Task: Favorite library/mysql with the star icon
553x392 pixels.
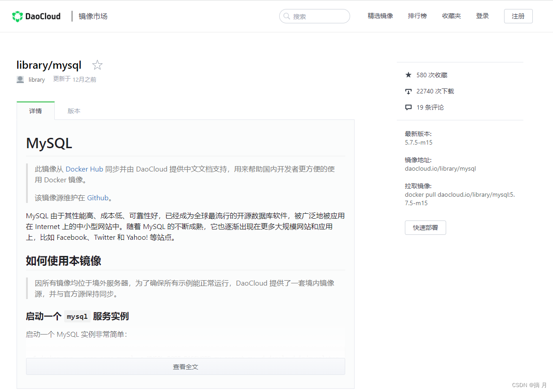Action: [97, 66]
